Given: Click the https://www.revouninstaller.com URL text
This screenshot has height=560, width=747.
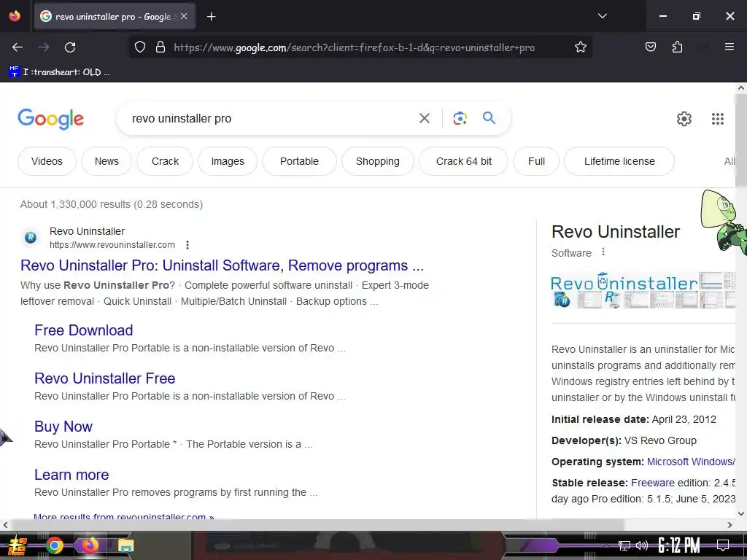Looking at the screenshot, I should coord(112,245).
